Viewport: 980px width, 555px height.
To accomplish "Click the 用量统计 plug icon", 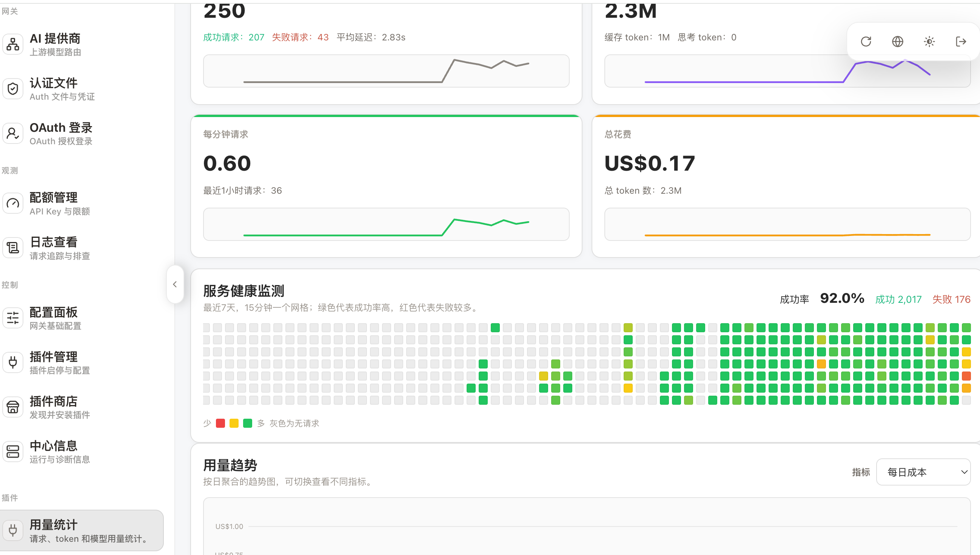I will [13, 530].
